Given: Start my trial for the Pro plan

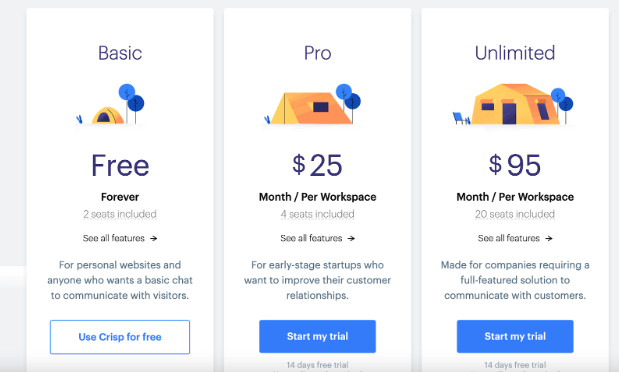Looking at the screenshot, I should click(317, 336).
